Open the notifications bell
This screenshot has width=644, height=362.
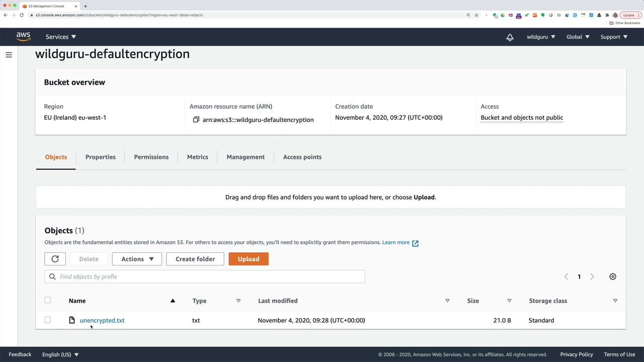(510, 37)
